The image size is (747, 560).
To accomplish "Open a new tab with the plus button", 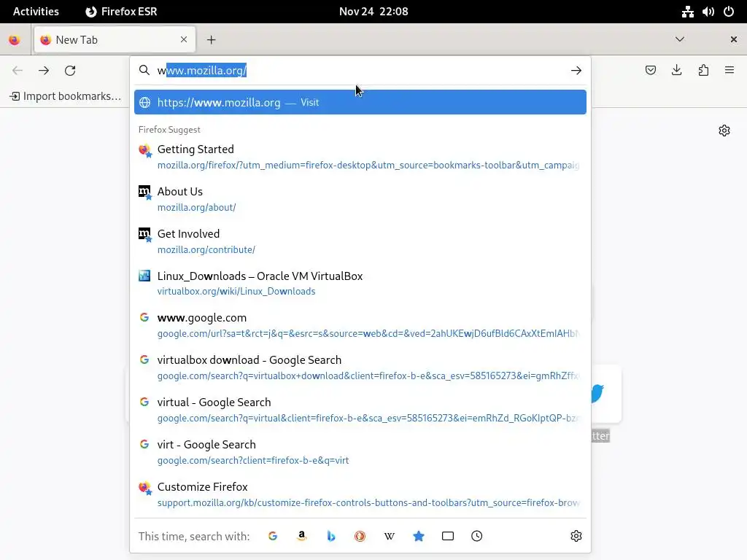I will pyautogui.click(x=212, y=40).
